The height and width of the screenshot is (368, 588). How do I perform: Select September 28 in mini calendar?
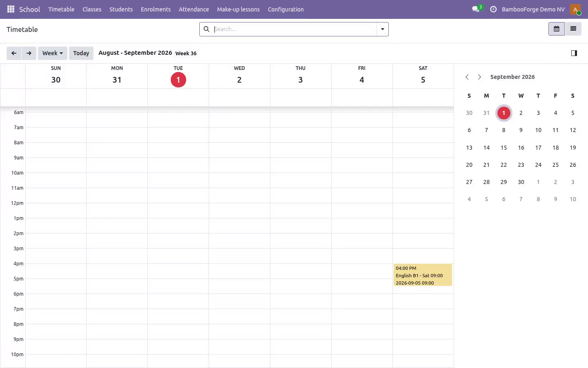[x=486, y=182]
